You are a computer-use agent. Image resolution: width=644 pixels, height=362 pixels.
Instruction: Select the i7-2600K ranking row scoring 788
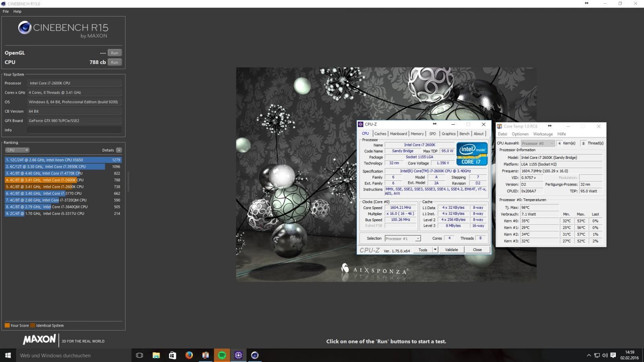pyautogui.click(x=63, y=180)
